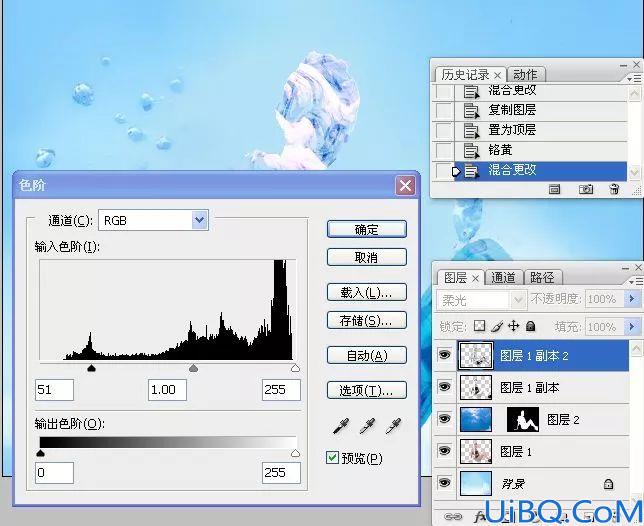The image size is (644, 526).
Task: Click the 取消 button
Action: (x=367, y=257)
